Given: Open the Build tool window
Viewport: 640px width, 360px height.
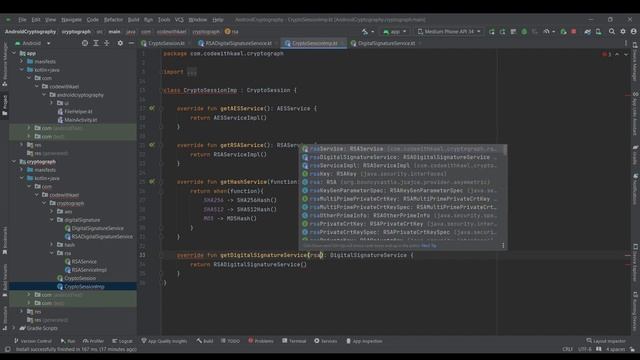Looking at the screenshot, I should click(x=204, y=341).
